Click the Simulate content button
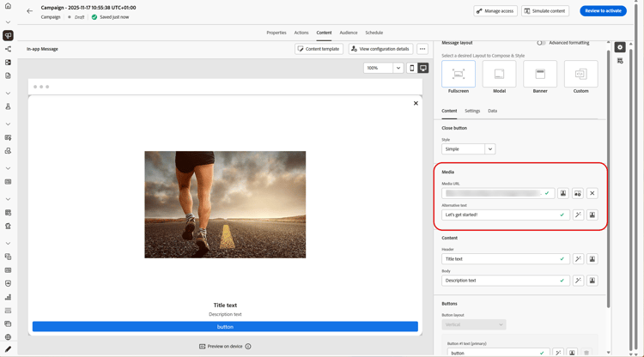This screenshot has width=644, height=357. point(545,11)
